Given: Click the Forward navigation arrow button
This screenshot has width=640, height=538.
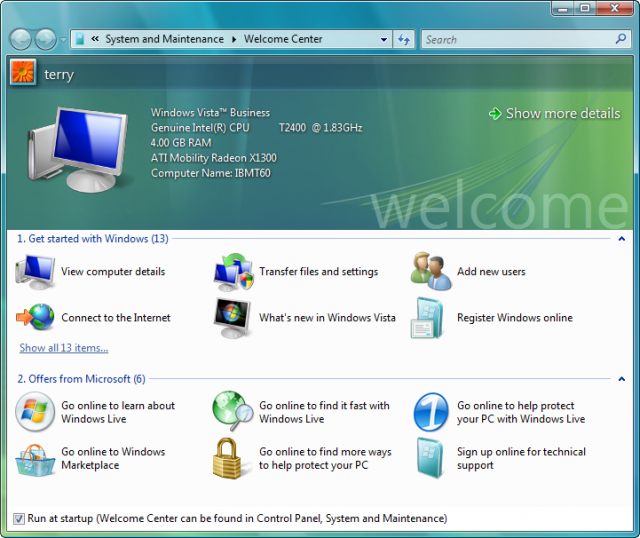Looking at the screenshot, I should pos(45,40).
